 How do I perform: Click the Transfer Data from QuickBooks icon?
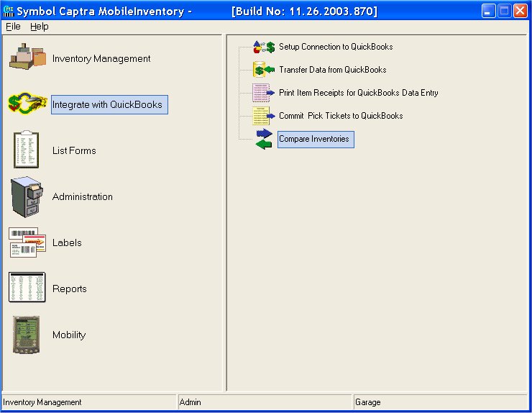click(264, 70)
